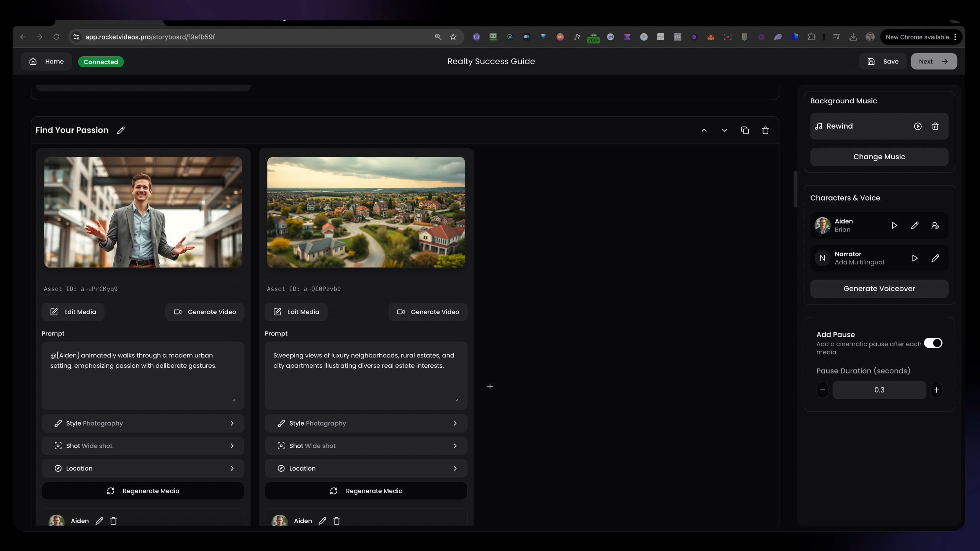980x551 pixels.
Task: Click the aerial neighborhood thumbnail
Action: 366,212
